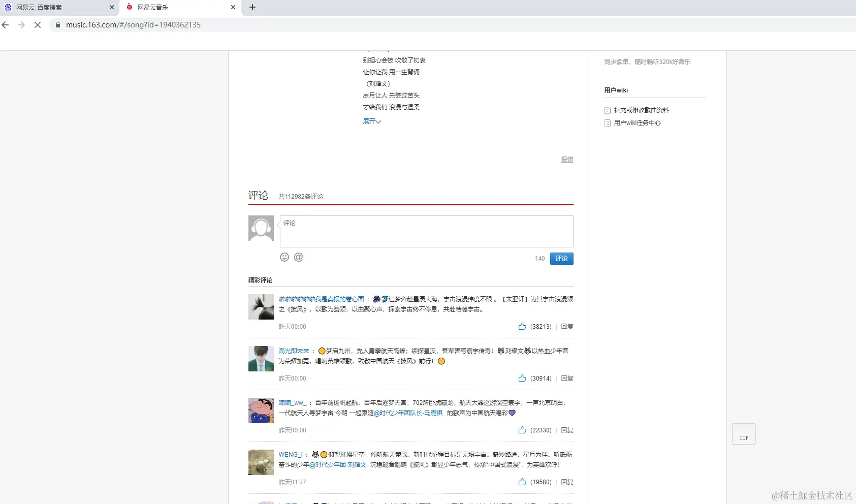Reply to the comment with 22330 likes
The height and width of the screenshot is (504, 856).
tap(567, 430)
